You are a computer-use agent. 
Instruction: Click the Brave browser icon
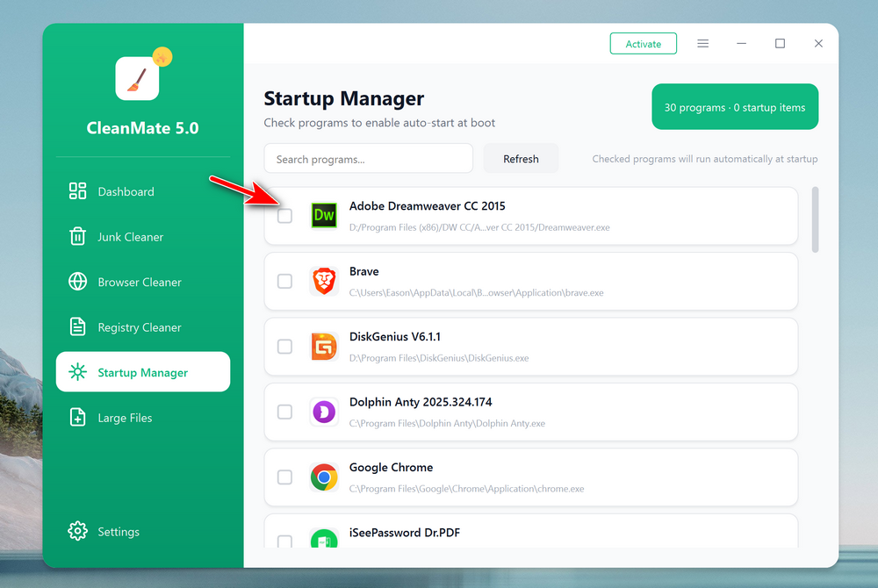323,281
